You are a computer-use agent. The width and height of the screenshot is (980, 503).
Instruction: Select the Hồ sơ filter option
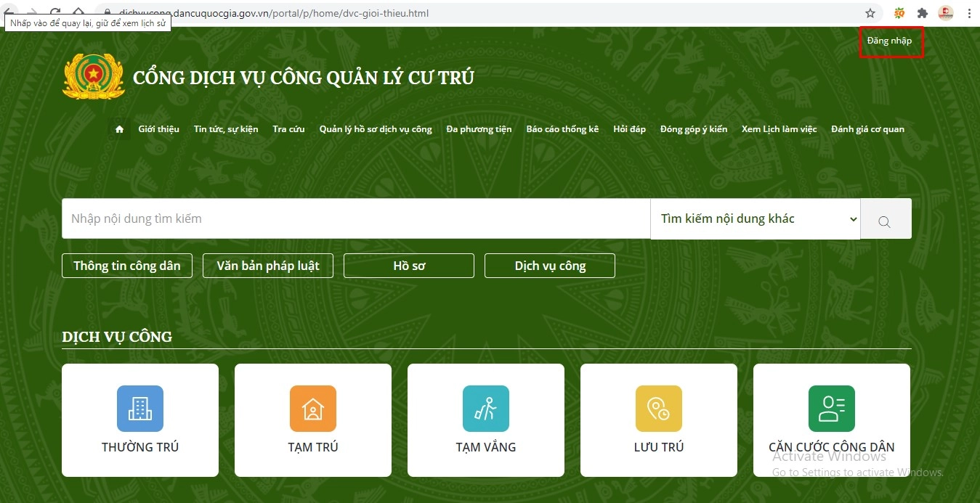pos(408,266)
